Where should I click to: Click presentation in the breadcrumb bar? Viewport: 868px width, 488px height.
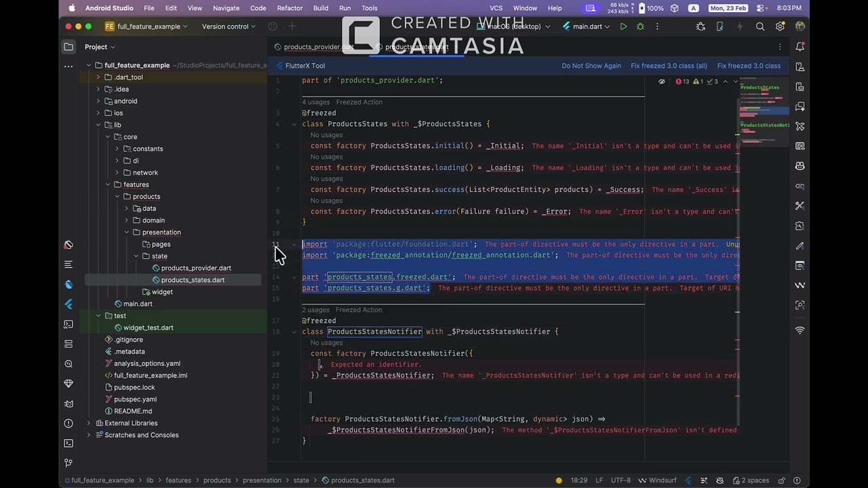point(262,481)
